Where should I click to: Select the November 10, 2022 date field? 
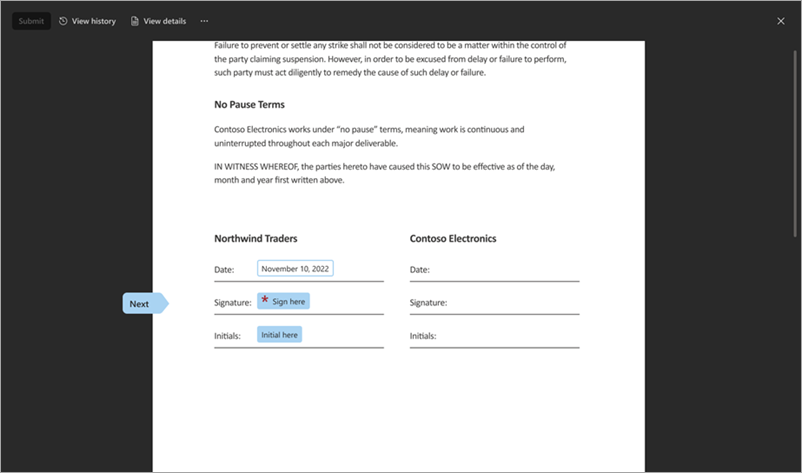coord(295,269)
